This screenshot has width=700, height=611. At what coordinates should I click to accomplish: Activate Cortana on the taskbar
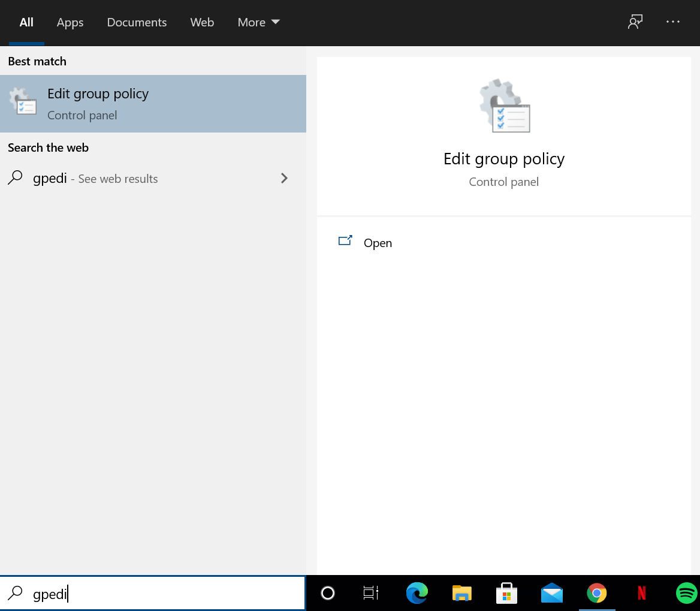coord(327,593)
